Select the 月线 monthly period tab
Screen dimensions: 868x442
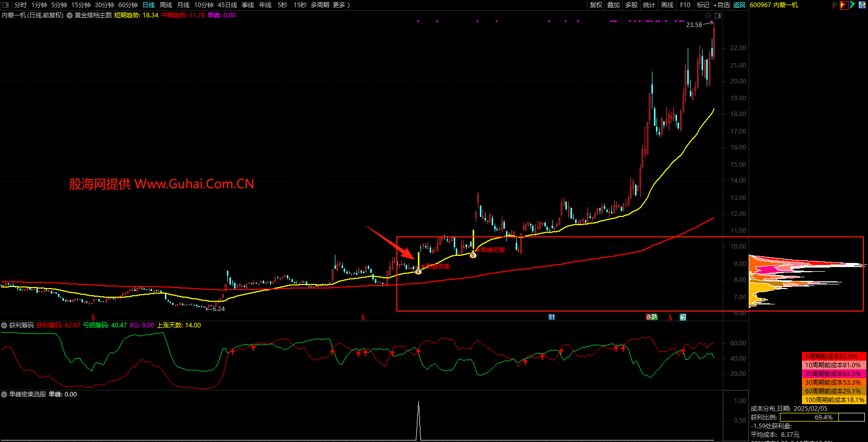(183, 5)
